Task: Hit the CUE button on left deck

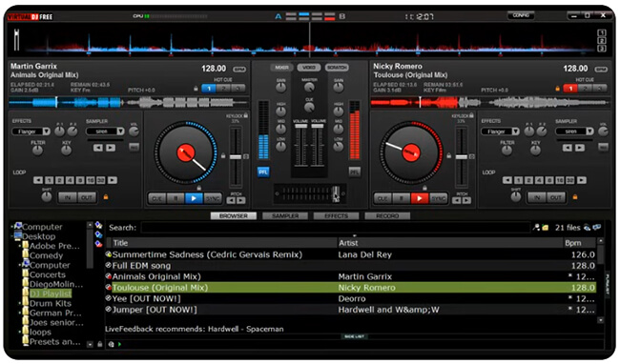Action: pyautogui.click(x=157, y=198)
